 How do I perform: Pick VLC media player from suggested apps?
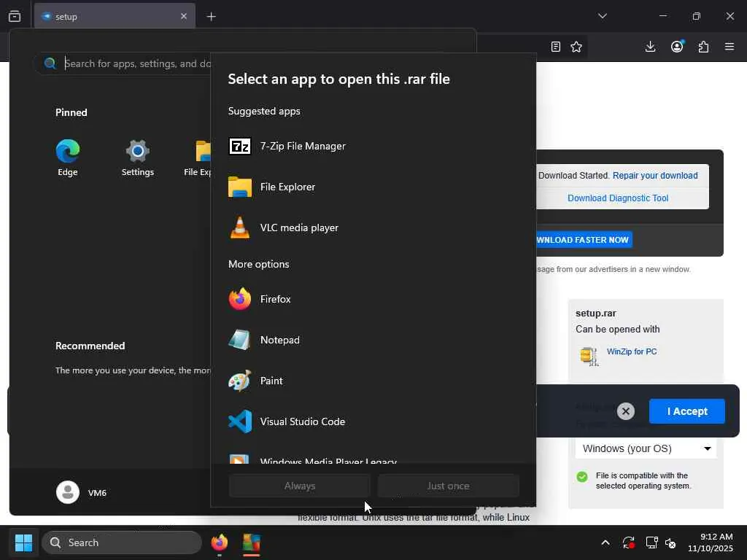[373, 227]
